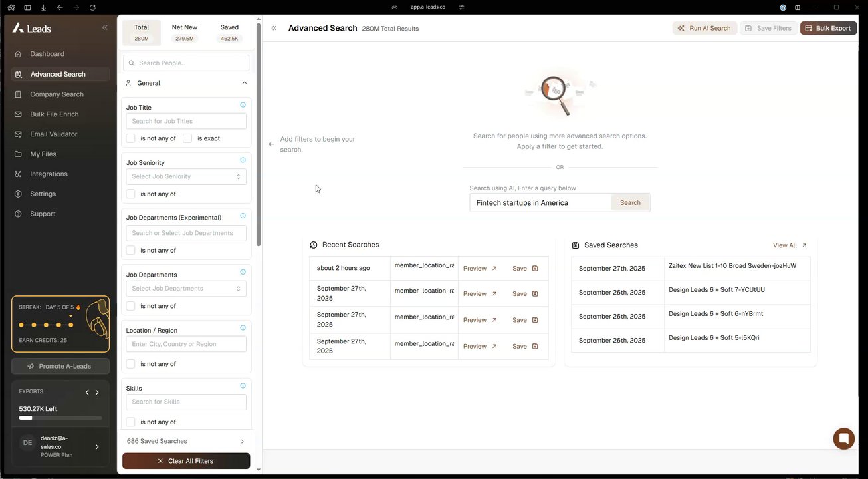Toggle Job Title 'is exact' checkbox
The width and height of the screenshot is (868, 479).
(187, 138)
